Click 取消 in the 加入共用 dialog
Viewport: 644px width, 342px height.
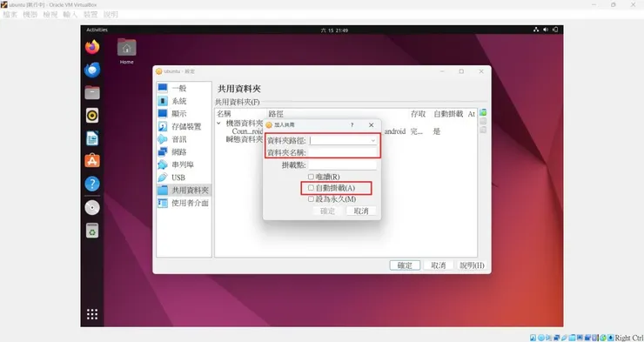(x=361, y=211)
